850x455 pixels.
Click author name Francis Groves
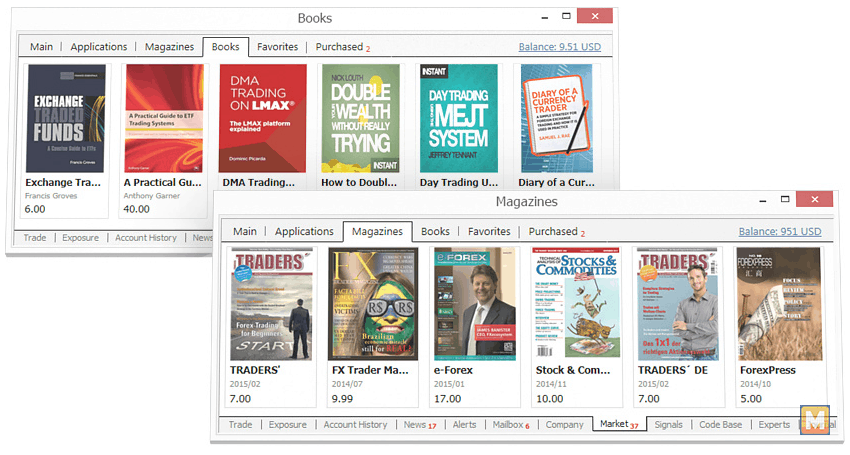point(51,196)
